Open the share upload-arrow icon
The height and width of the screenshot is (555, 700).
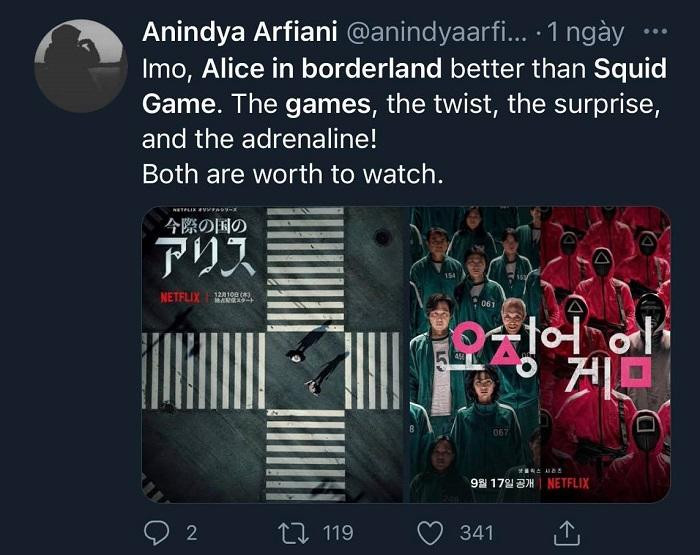click(567, 533)
